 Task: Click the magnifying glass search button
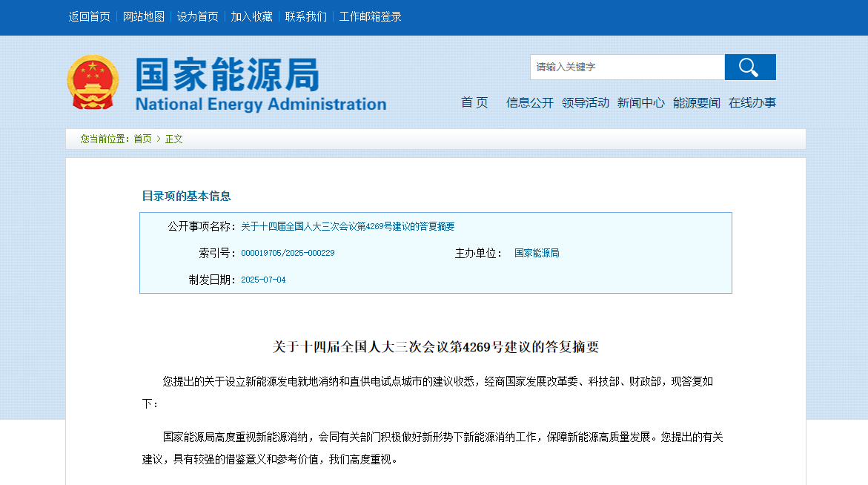pyautogui.click(x=749, y=67)
